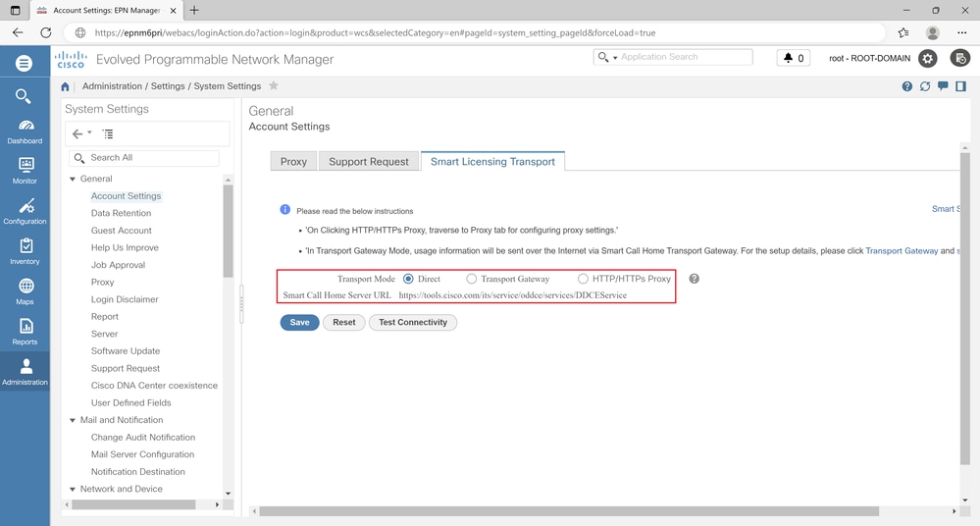Open Software Update settings item
Screen dimensions: 980x526
[x=126, y=351]
